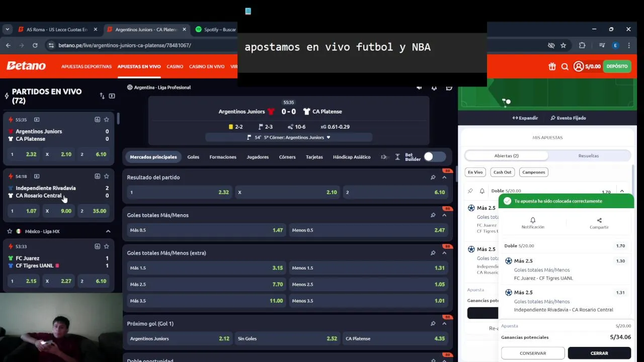This screenshot has width=644, height=362.
Task: Click the browser reload button
Action: (35, 45)
